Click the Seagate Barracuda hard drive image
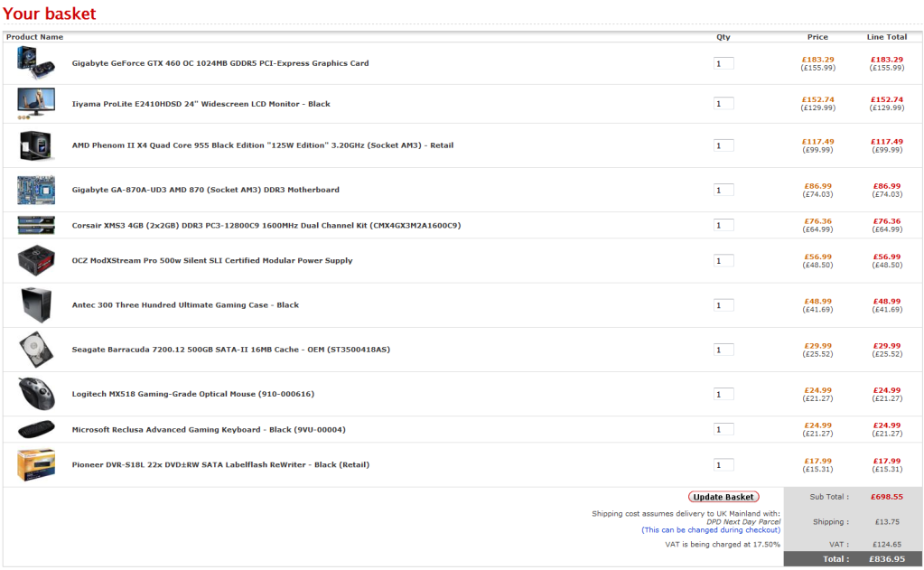924x570 pixels. [35, 350]
